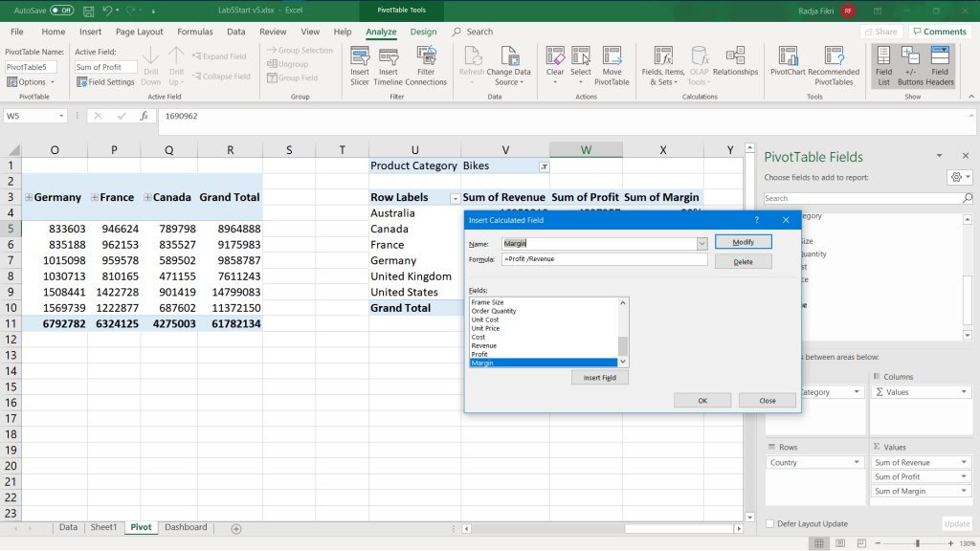The image size is (980, 551).
Task: Click the Insert Slicer icon
Action: [x=360, y=63]
